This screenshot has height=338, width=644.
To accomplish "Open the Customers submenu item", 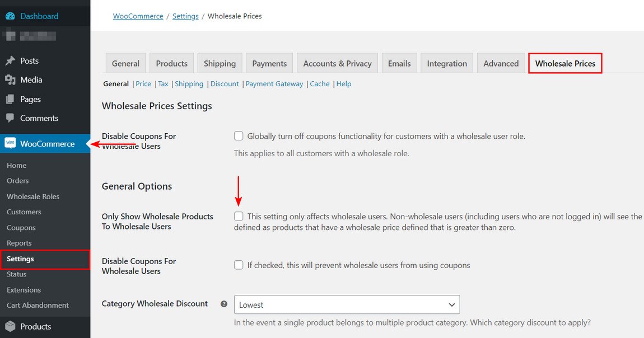I will pyautogui.click(x=24, y=212).
